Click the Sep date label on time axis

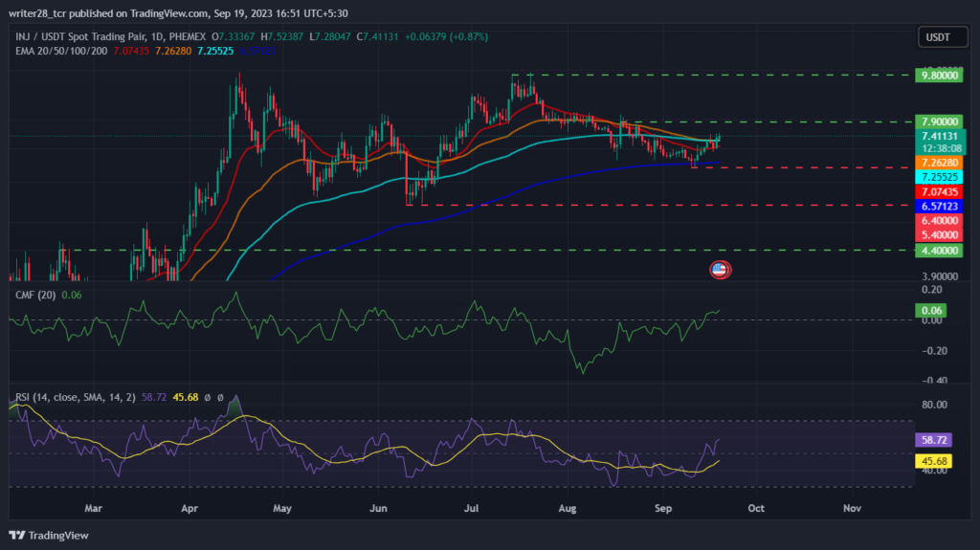click(663, 508)
